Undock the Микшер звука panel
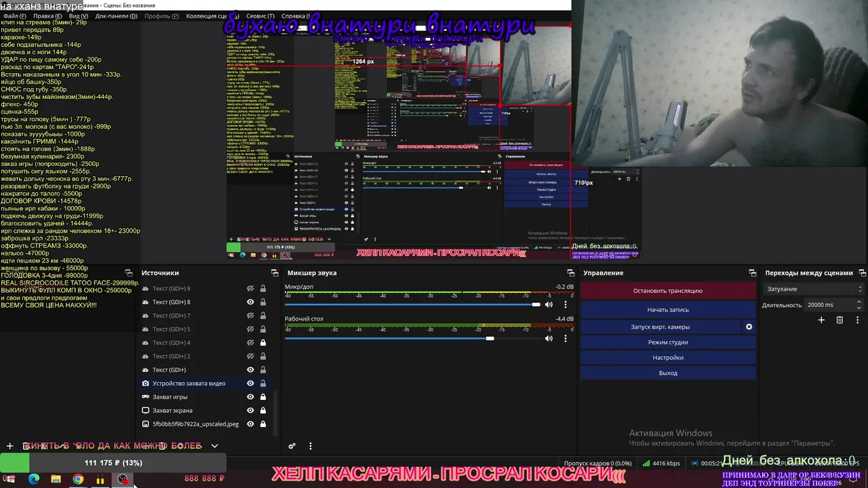The height and width of the screenshot is (488, 868). [x=570, y=273]
